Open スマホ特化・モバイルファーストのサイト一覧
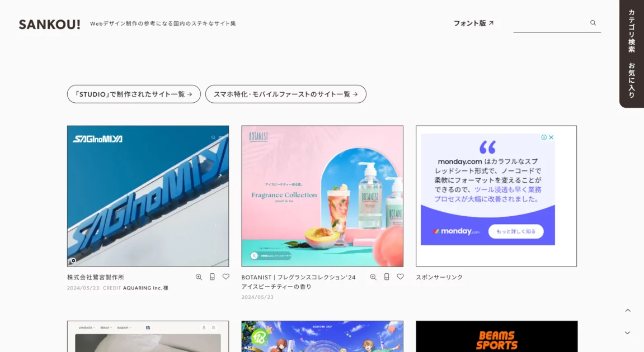644x352 pixels. click(x=285, y=94)
